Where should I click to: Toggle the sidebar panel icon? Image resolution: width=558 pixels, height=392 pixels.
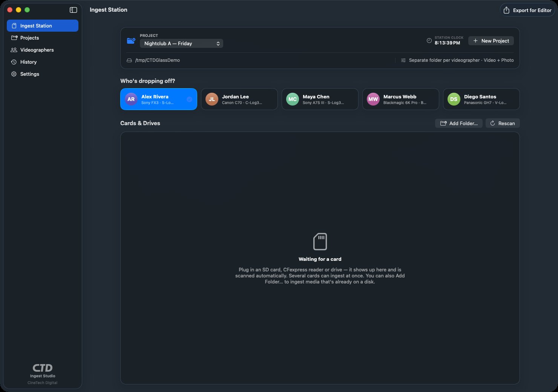tap(74, 10)
